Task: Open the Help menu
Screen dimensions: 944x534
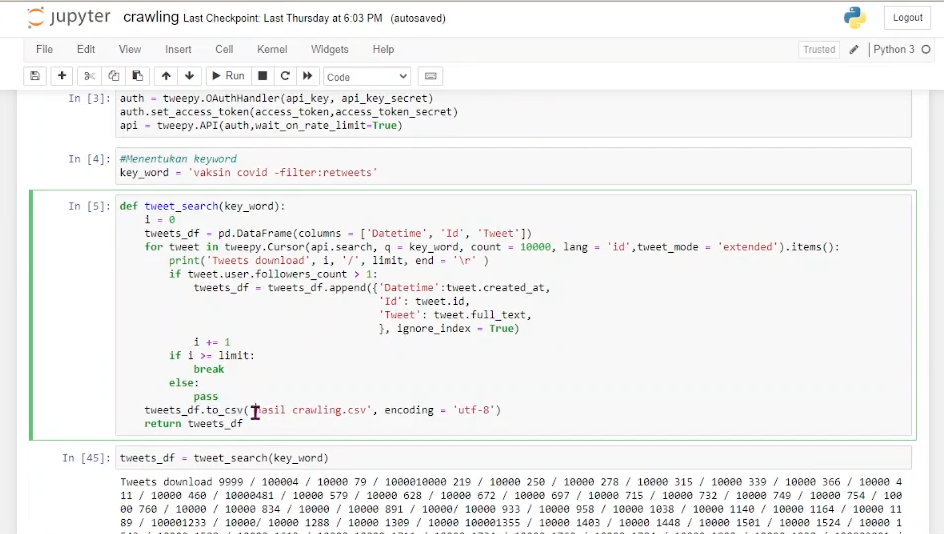Action: point(383,49)
